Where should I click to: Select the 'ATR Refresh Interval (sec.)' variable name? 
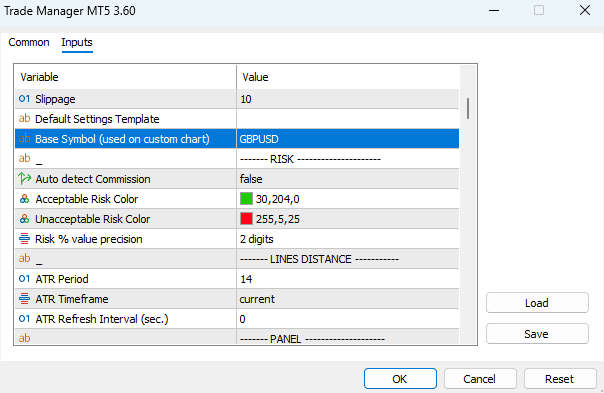[102, 319]
